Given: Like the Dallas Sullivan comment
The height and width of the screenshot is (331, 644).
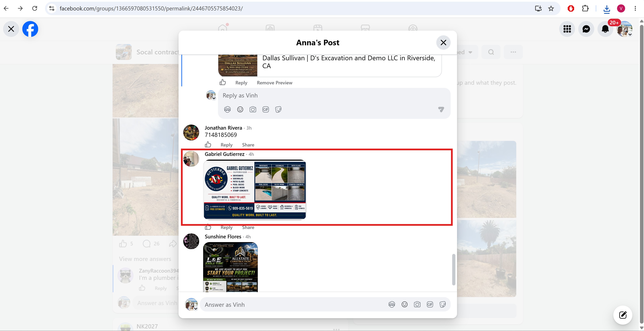Looking at the screenshot, I should [x=223, y=82].
